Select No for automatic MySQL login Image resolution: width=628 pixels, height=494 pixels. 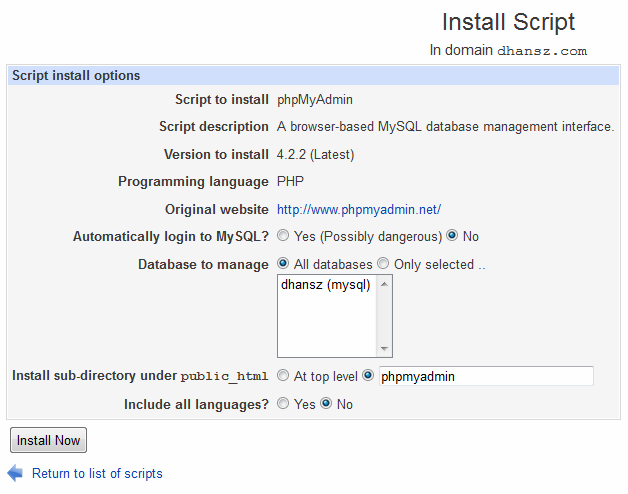(x=452, y=236)
